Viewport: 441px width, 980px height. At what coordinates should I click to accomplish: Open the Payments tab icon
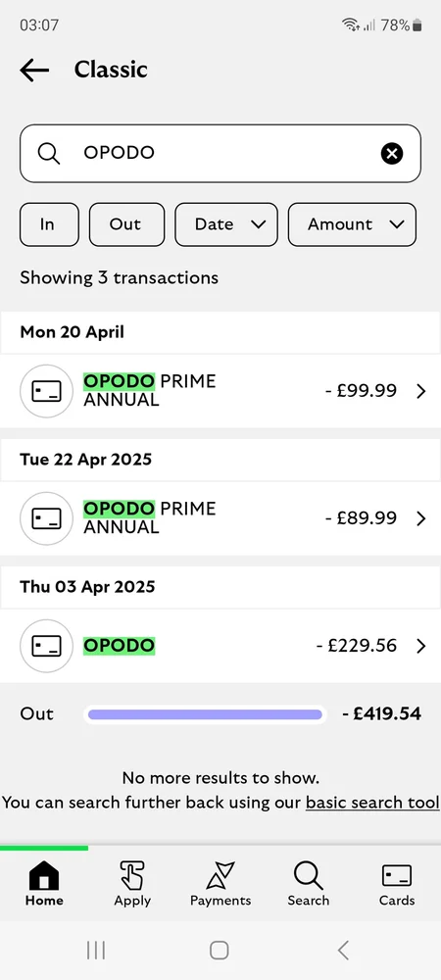(220, 875)
